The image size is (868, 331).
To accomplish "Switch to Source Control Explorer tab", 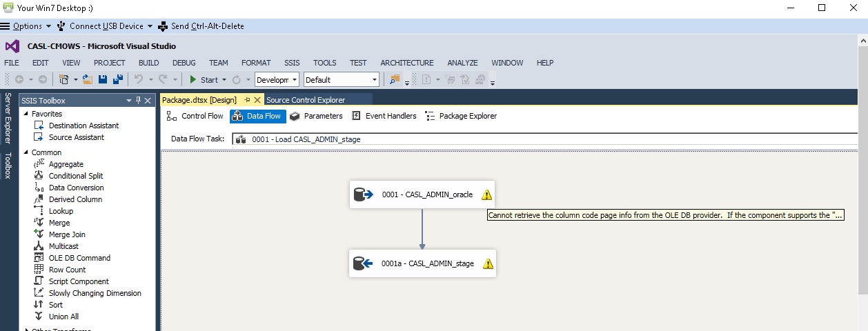I will click(x=306, y=100).
